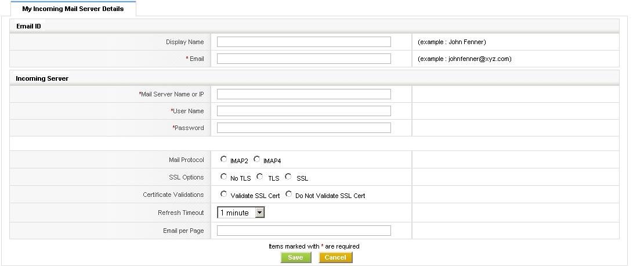Select the IMAP4 mail protocol radio button

tap(256, 159)
